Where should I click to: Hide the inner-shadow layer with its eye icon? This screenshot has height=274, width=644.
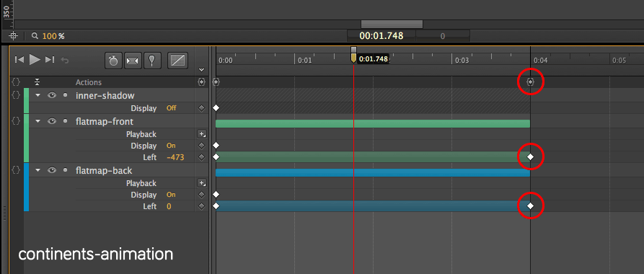tap(52, 95)
